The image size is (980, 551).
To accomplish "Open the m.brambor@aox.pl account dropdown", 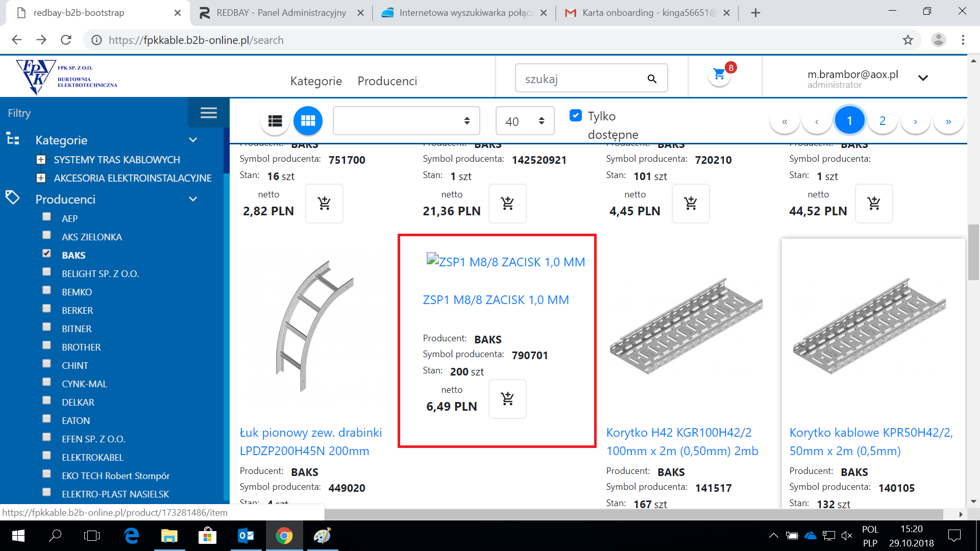I will point(922,78).
